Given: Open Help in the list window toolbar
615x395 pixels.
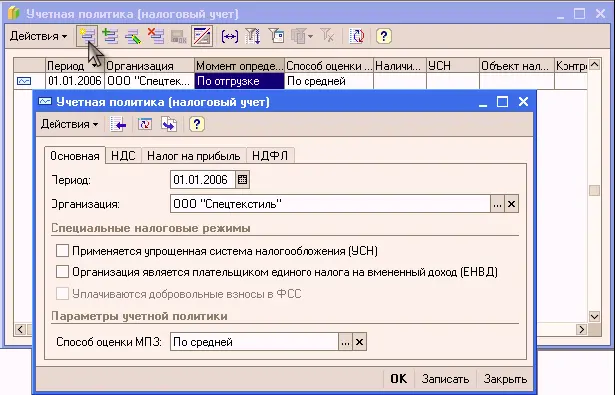Looking at the screenshot, I should tap(384, 36).
